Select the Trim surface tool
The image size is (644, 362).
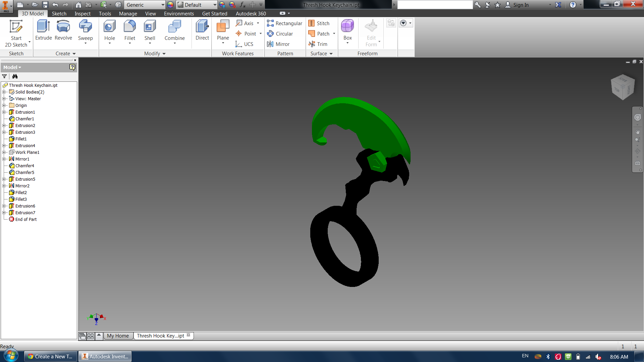(318, 44)
